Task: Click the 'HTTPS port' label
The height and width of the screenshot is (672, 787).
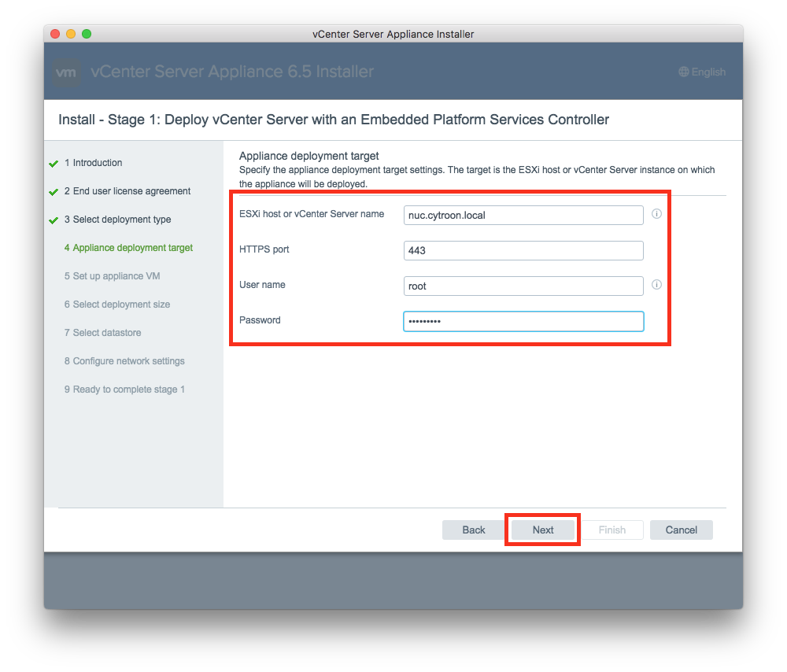Action: point(264,249)
